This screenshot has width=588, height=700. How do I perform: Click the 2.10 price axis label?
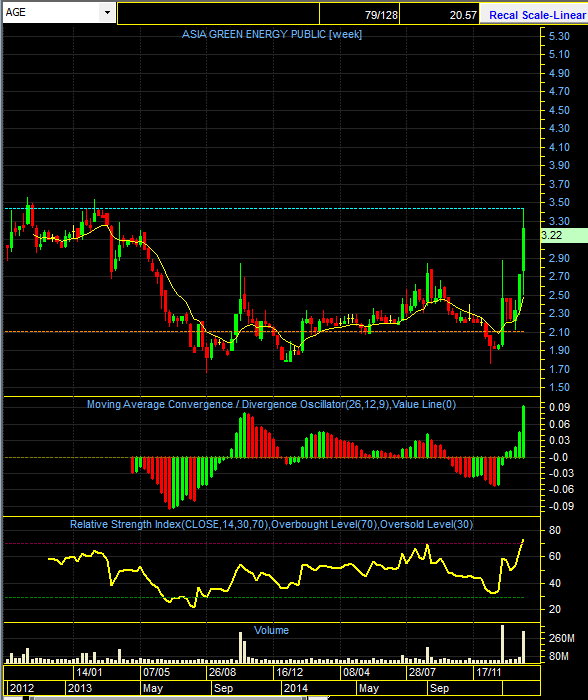click(x=559, y=332)
